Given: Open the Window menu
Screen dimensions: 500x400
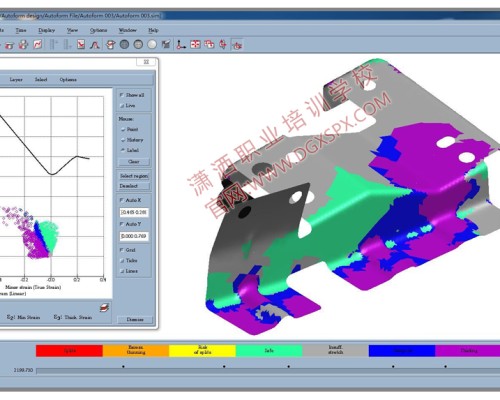Looking at the screenshot, I should tap(128, 30).
